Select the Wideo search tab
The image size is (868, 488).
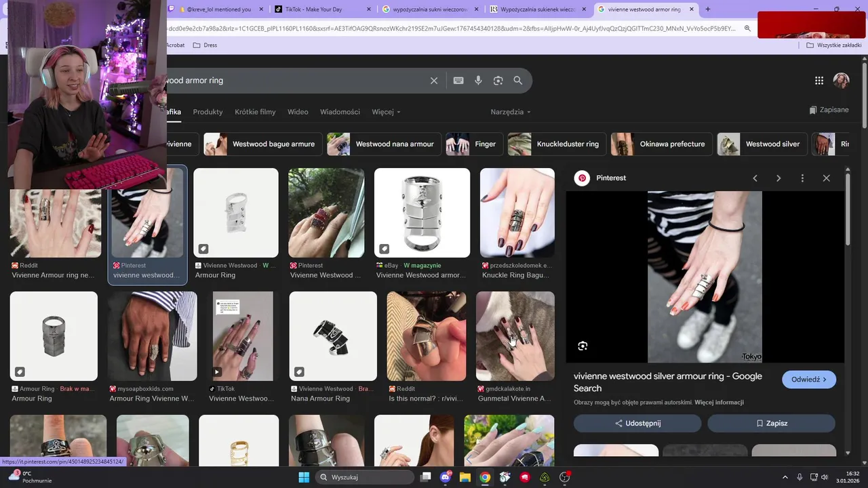pyautogui.click(x=298, y=112)
